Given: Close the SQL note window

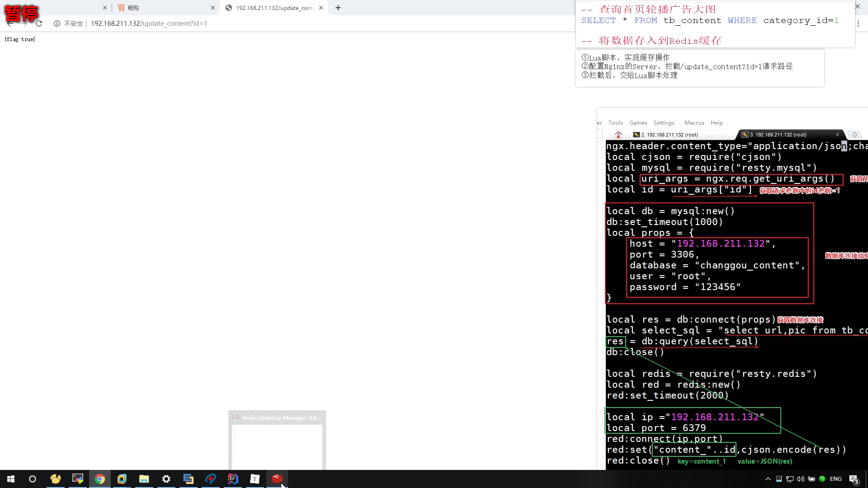Looking at the screenshot, I should (857, 6).
